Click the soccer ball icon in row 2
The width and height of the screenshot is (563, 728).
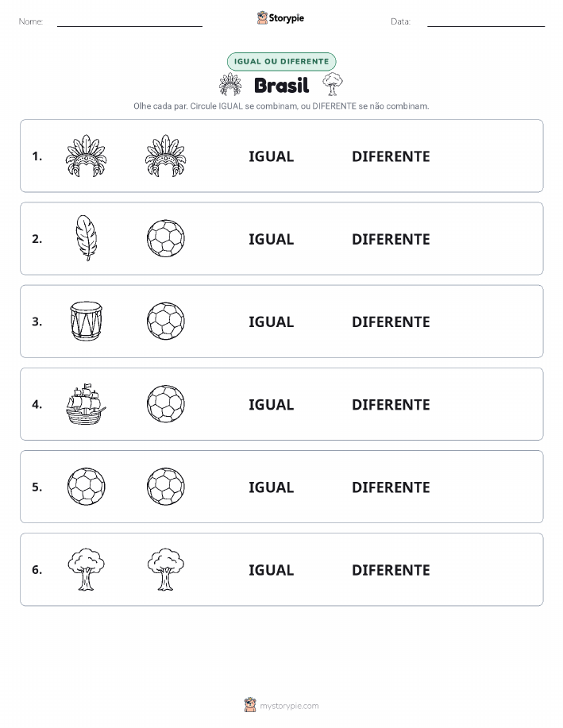pos(166,238)
